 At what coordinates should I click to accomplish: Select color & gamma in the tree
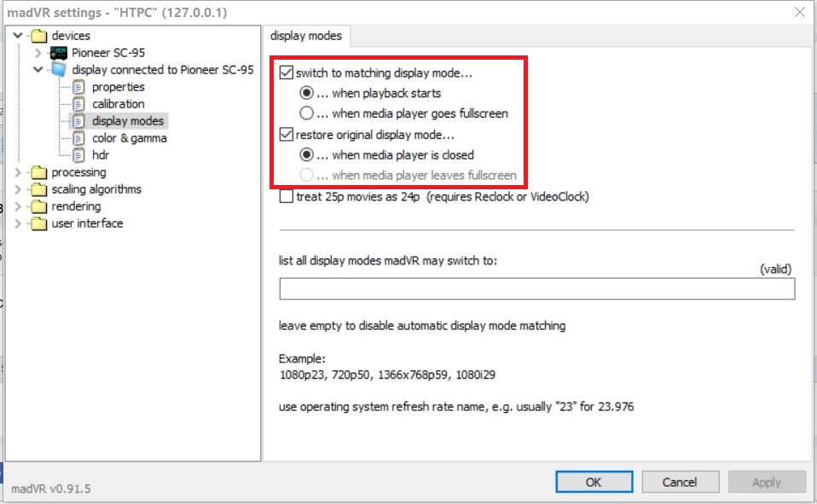click(x=130, y=138)
